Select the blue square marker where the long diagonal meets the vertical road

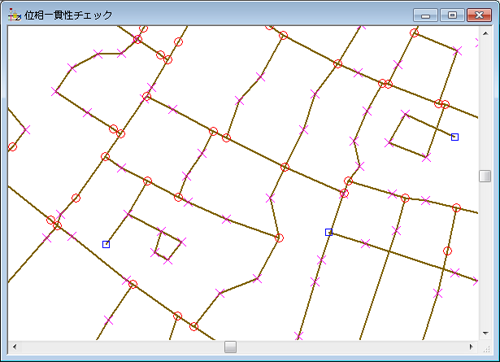pyautogui.click(x=329, y=232)
